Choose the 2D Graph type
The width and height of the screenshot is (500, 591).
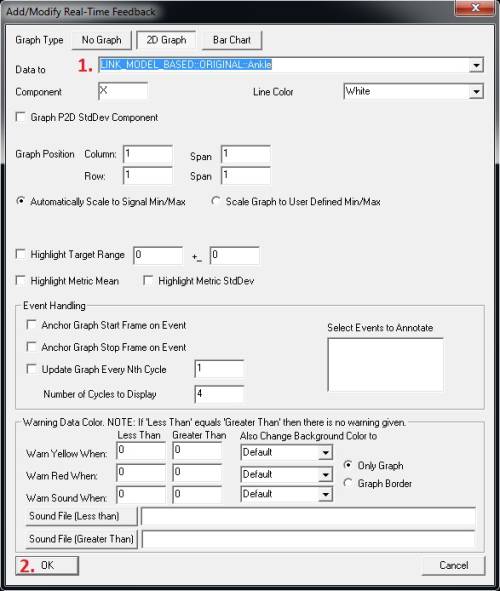pyautogui.click(x=166, y=40)
